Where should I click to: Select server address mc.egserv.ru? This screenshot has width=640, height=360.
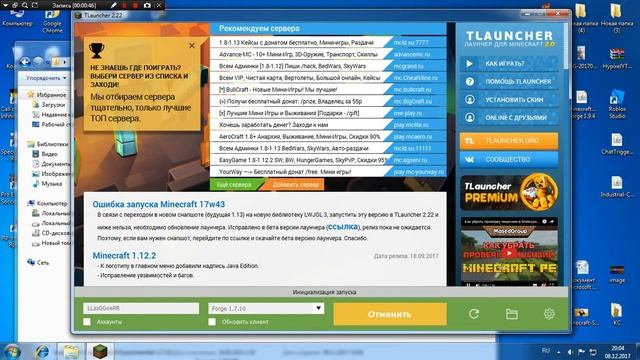[410, 160]
